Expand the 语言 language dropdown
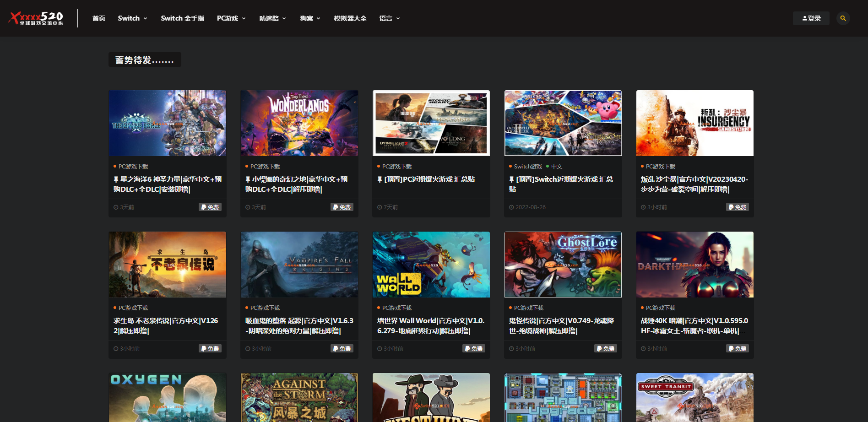Viewport: 868px width, 422px height. (x=389, y=18)
